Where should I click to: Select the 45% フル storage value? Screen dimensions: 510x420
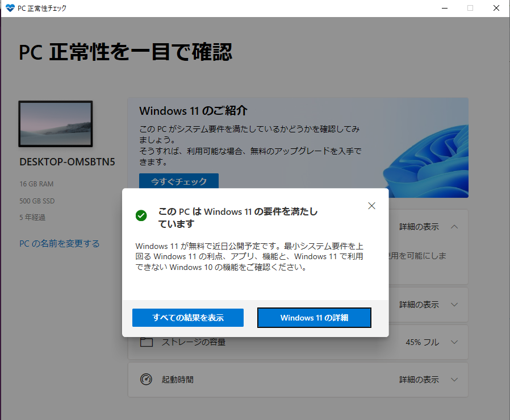(x=422, y=342)
